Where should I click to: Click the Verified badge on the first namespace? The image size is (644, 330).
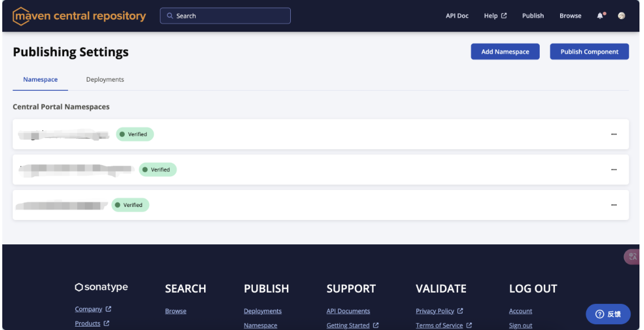pyautogui.click(x=135, y=134)
